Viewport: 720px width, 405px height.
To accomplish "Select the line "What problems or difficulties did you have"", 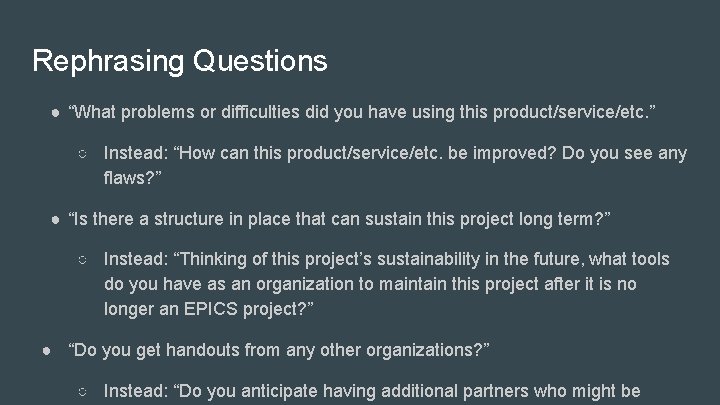I will [x=362, y=111].
